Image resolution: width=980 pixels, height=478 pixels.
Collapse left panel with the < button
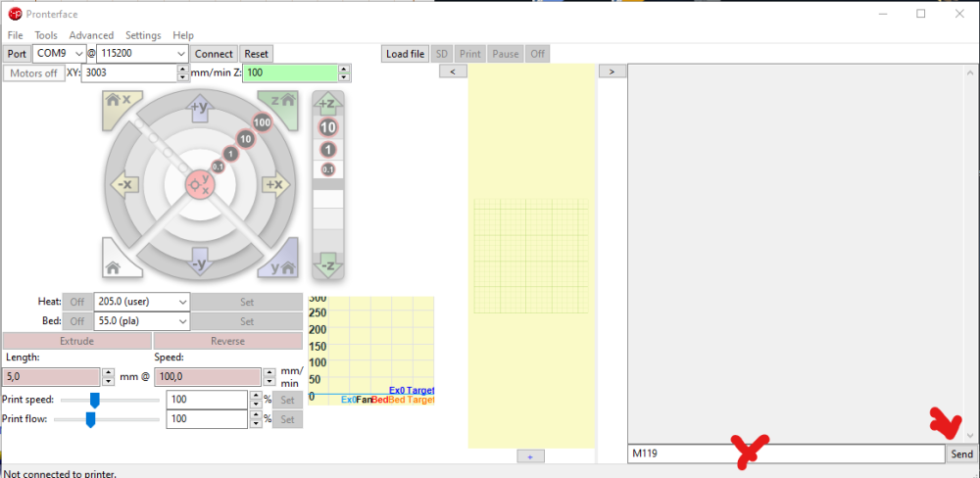point(453,72)
